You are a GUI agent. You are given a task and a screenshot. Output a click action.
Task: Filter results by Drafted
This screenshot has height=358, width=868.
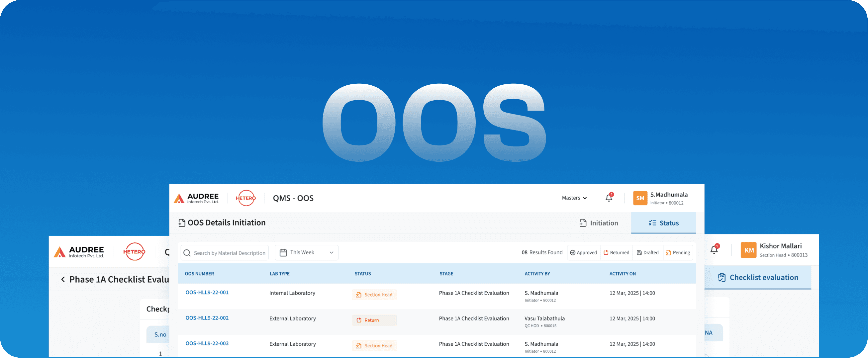648,253
